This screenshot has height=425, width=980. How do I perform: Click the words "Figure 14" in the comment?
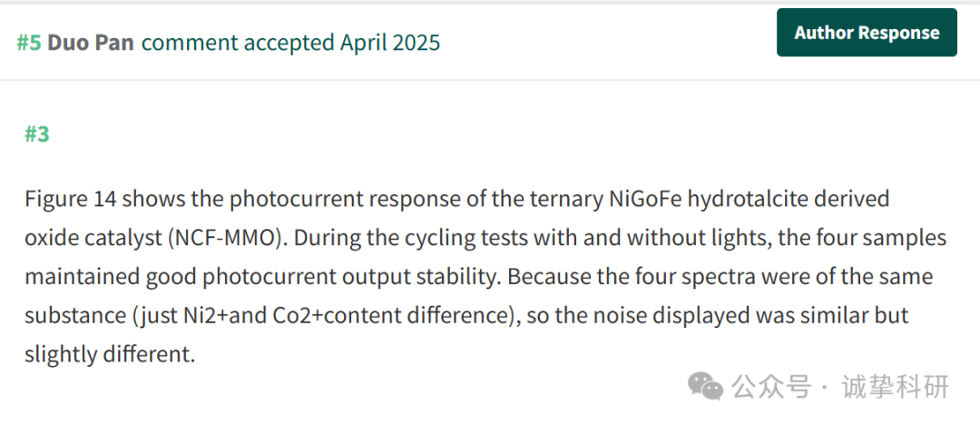pos(70,201)
